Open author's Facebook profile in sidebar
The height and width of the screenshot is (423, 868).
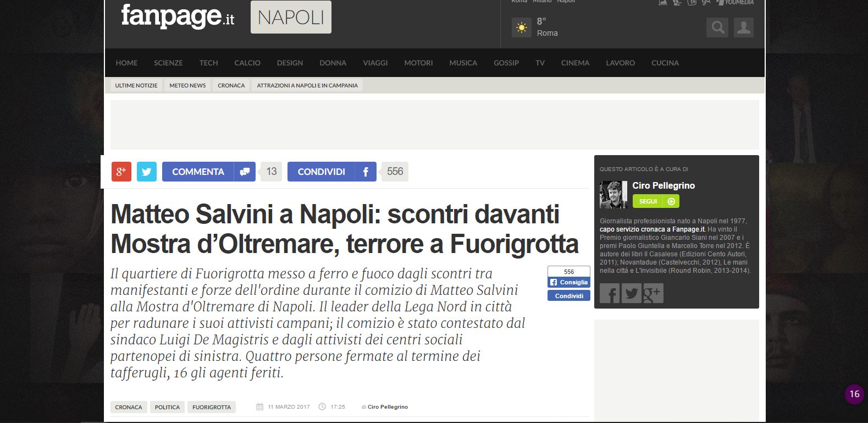coord(610,293)
